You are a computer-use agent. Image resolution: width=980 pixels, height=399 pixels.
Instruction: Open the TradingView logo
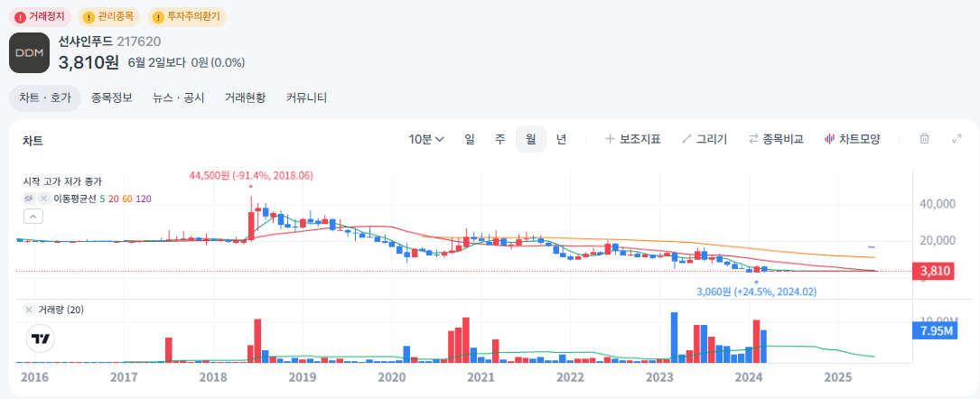point(42,339)
